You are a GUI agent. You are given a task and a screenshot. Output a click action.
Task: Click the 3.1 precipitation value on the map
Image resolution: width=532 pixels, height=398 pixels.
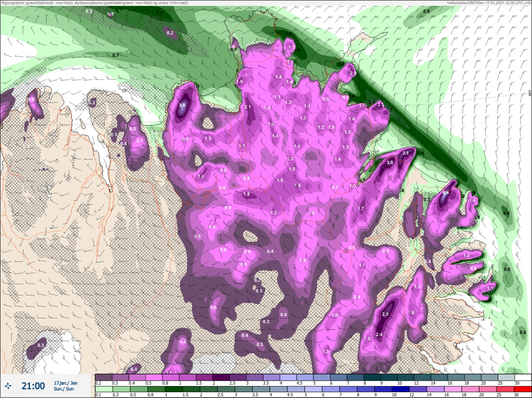[406, 153]
